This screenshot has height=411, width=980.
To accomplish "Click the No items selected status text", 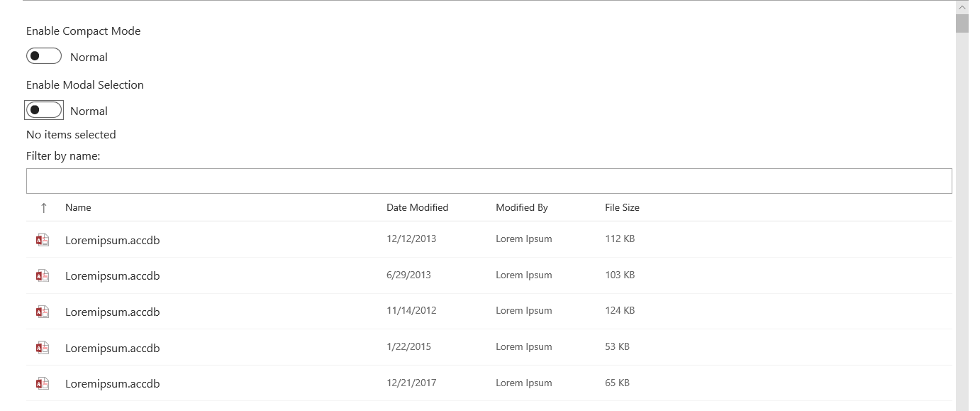I will coord(71,134).
